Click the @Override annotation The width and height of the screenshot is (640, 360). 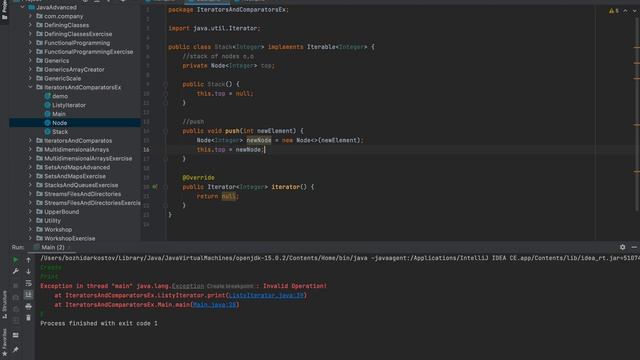coord(198,178)
